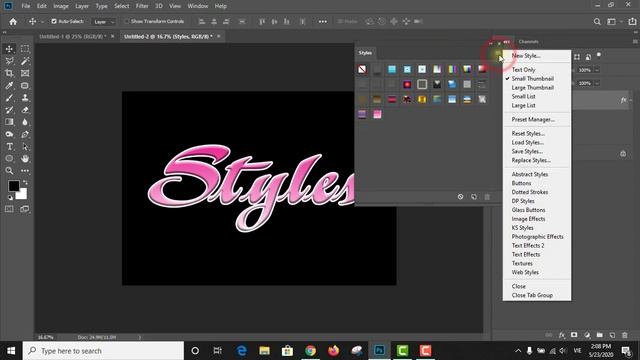Open File Explorer from taskbar
This screenshot has height=360, width=640.
click(264, 351)
